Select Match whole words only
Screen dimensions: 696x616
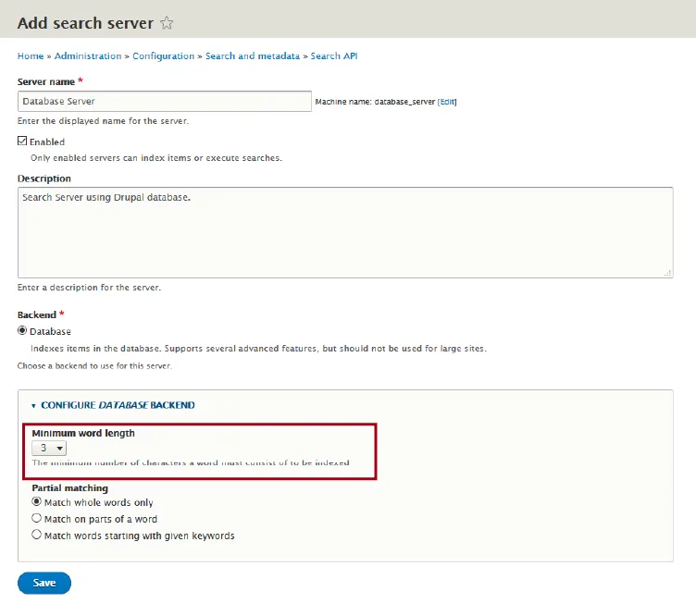[x=36, y=501]
